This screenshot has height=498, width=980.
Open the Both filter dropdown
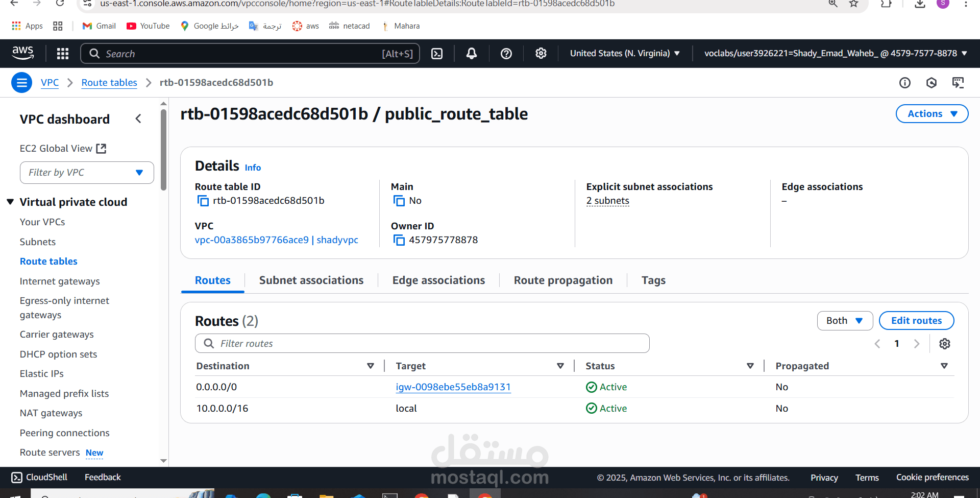[845, 321]
